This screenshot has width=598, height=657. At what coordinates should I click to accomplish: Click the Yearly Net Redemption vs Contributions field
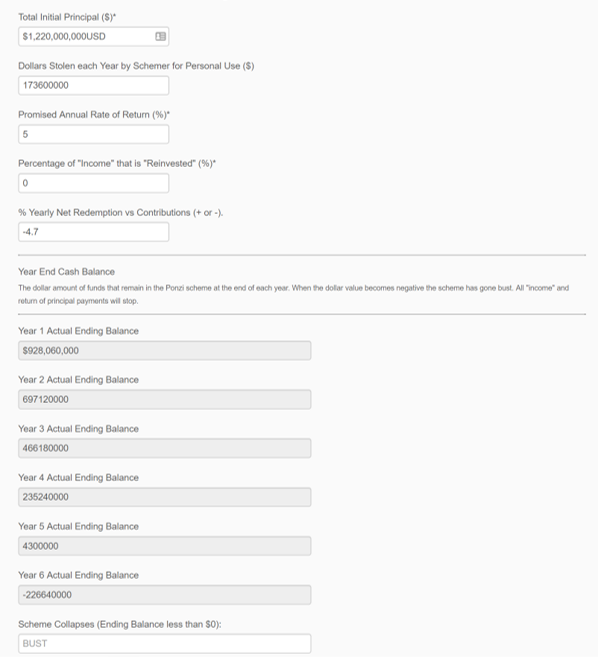click(93, 232)
